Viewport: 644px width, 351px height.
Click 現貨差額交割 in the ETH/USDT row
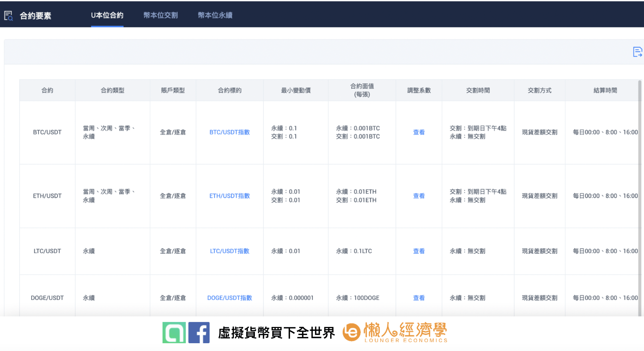539,196
